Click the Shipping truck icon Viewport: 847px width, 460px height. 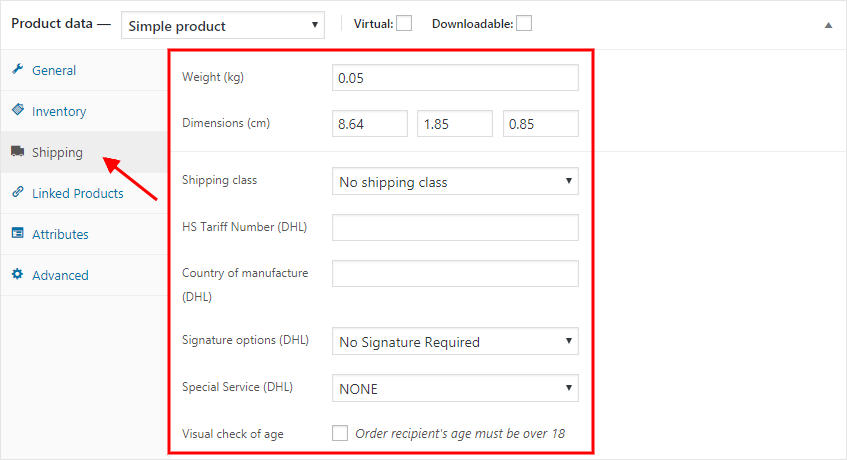click(18, 151)
